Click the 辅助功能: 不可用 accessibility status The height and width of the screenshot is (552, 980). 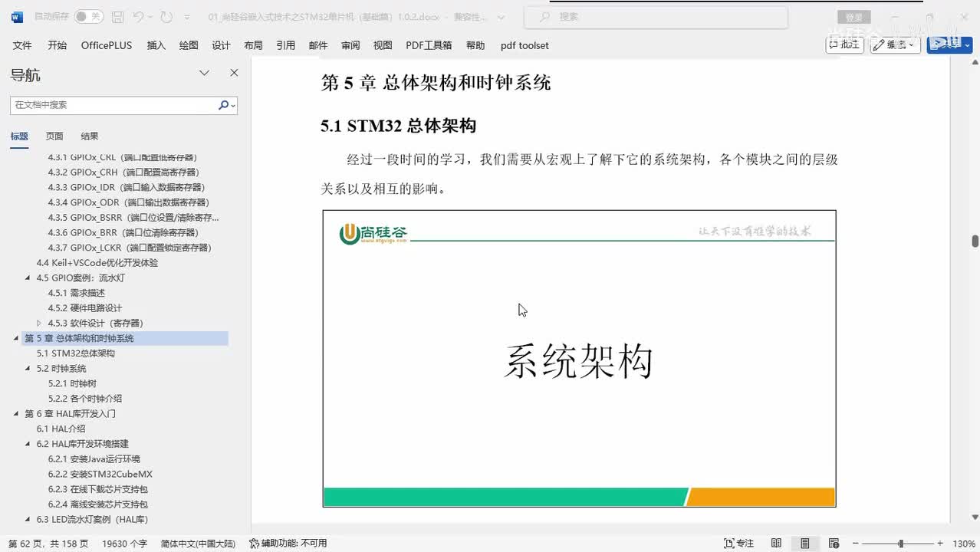pyautogui.click(x=288, y=543)
